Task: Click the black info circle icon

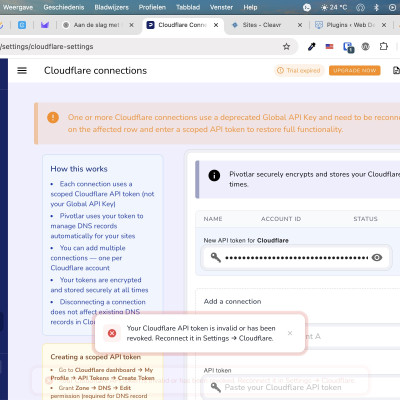Action: click(x=214, y=175)
